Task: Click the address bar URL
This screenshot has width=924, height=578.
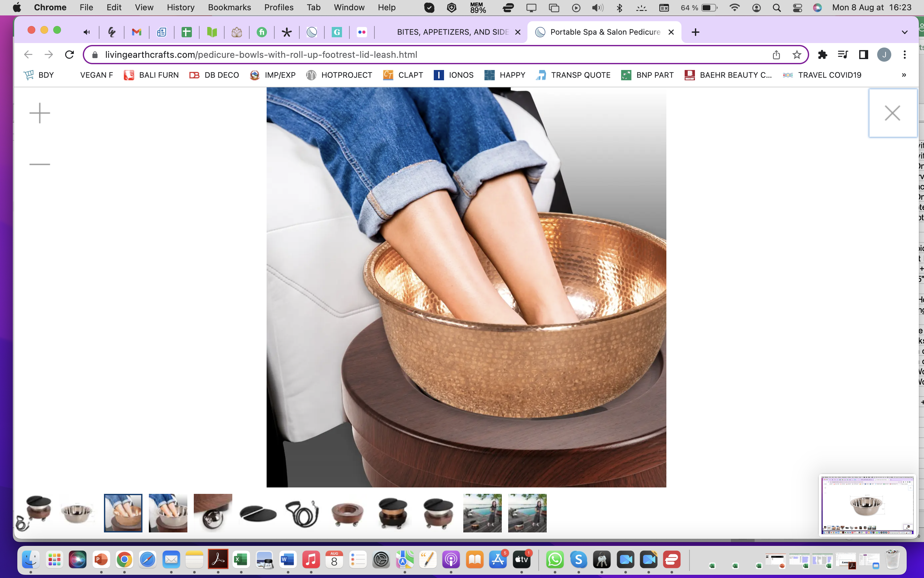Action: click(261, 55)
